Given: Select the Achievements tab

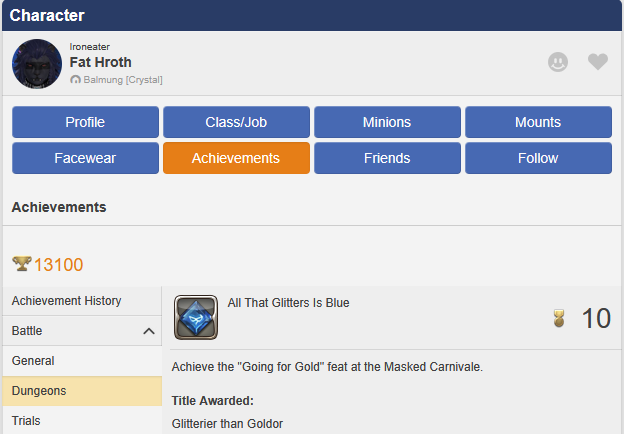Looking at the screenshot, I should 236,158.
